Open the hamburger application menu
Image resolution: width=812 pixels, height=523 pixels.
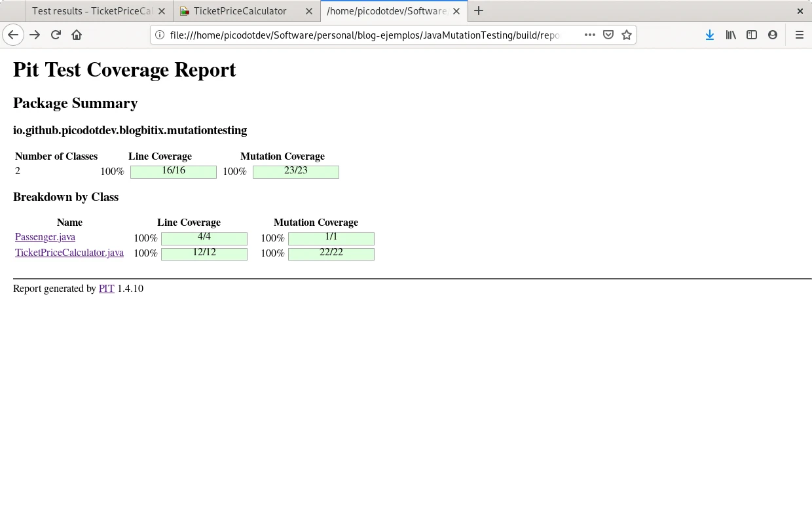tap(799, 35)
